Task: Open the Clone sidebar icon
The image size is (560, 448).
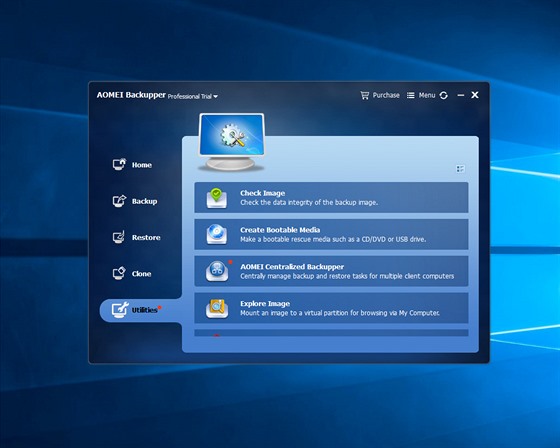Action: (x=119, y=273)
